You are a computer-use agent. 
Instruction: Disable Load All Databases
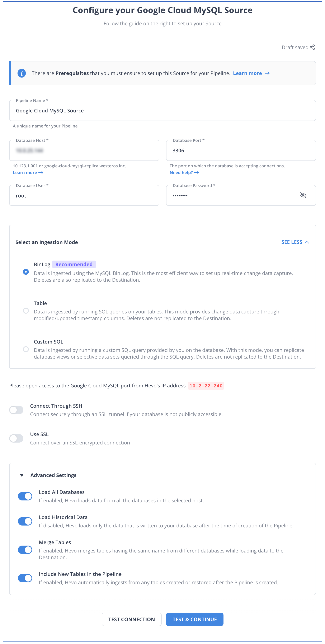(25, 496)
